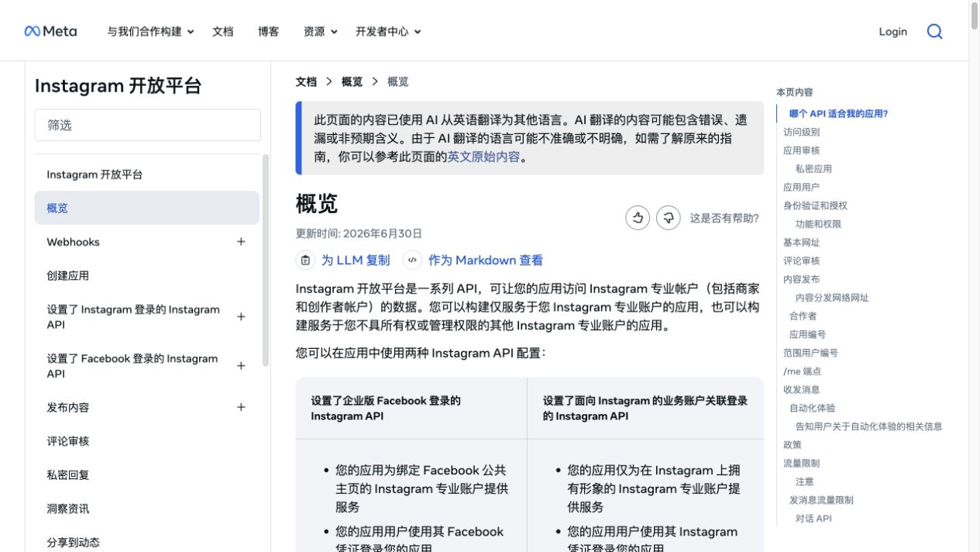Jump to 应用用户 in page contents
980x552 pixels.
coord(801,187)
